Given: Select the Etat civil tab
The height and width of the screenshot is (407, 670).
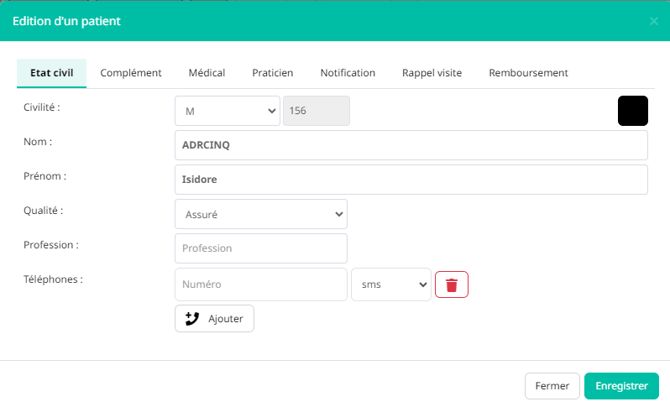Looking at the screenshot, I should point(52,73).
